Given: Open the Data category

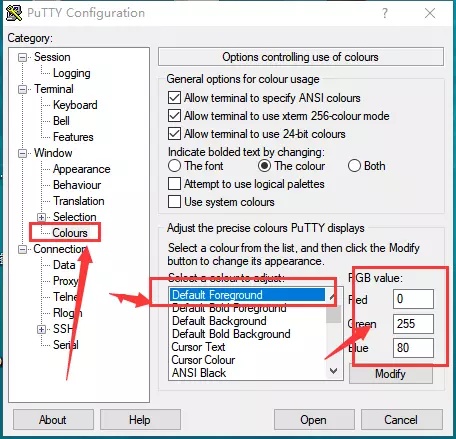Looking at the screenshot, I should click(64, 265).
